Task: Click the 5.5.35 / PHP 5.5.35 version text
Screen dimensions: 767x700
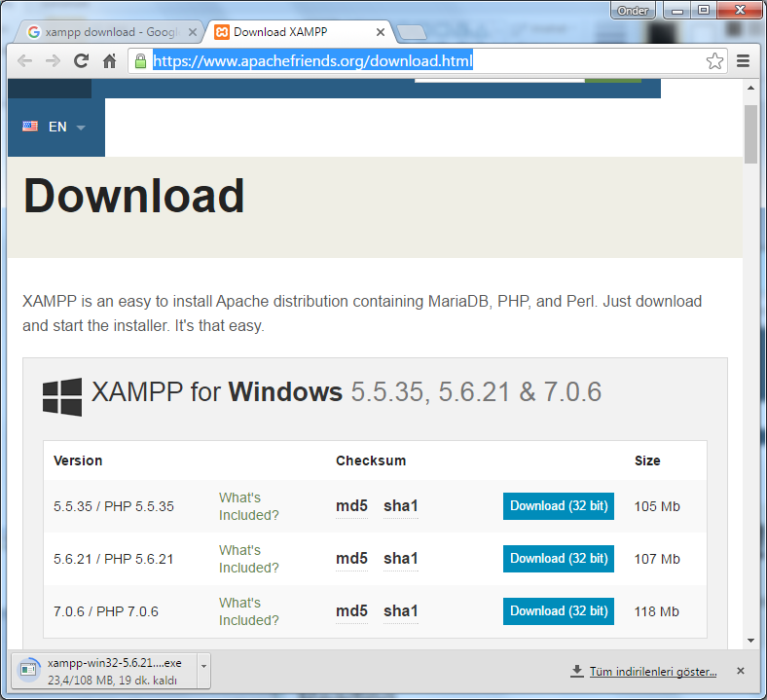Action: click(x=114, y=506)
